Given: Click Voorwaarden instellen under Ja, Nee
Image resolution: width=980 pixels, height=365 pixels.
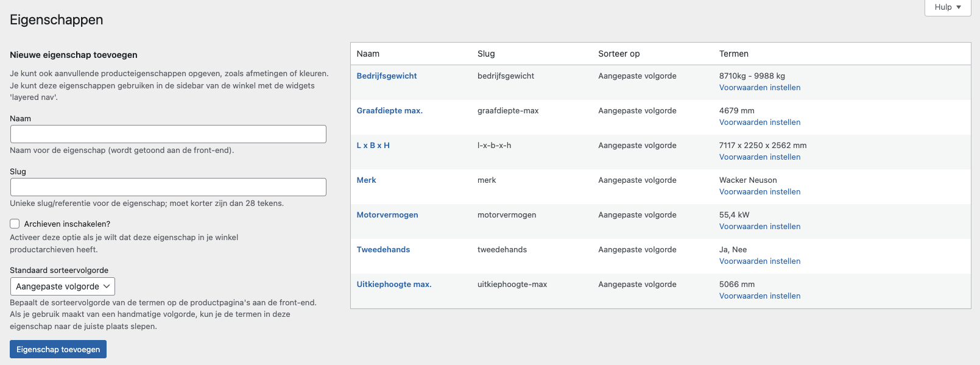Looking at the screenshot, I should pyautogui.click(x=760, y=261).
